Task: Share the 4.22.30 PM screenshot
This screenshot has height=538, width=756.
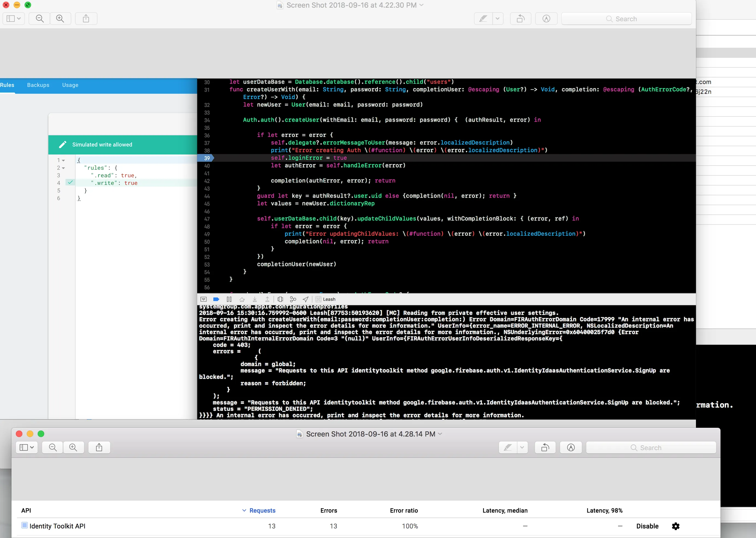Action: tap(86, 19)
